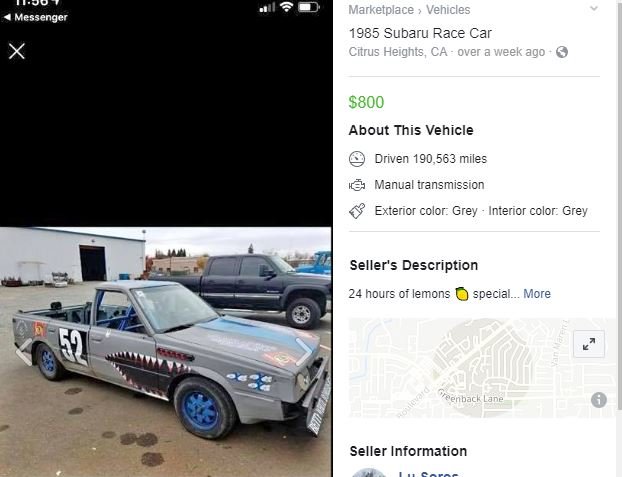
Task: Show the next photo with right arrow
Action: (305, 352)
